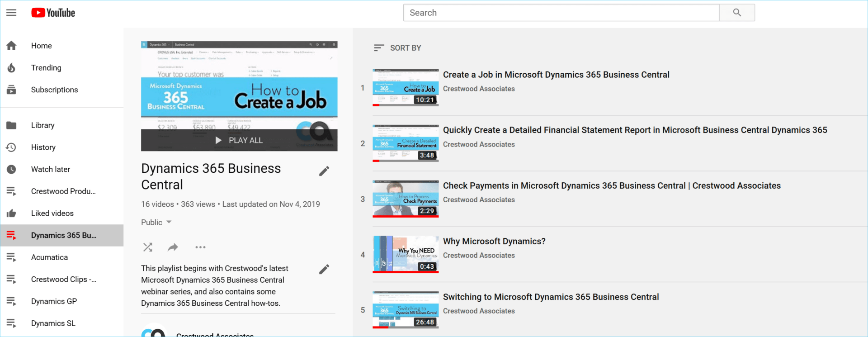Open 'Create a Job in Microsoft Dynamics 365' title
The height and width of the screenshot is (337, 868).
pyautogui.click(x=556, y=75)
